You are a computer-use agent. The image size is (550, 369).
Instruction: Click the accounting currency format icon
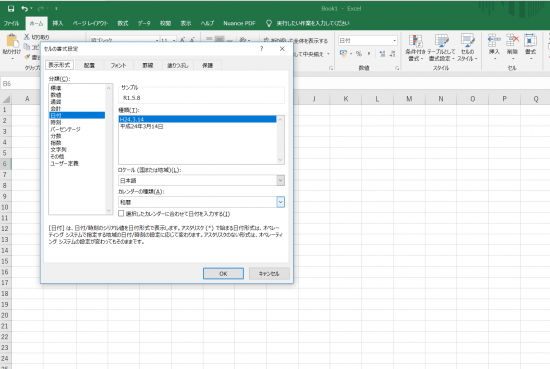[343, 54]
